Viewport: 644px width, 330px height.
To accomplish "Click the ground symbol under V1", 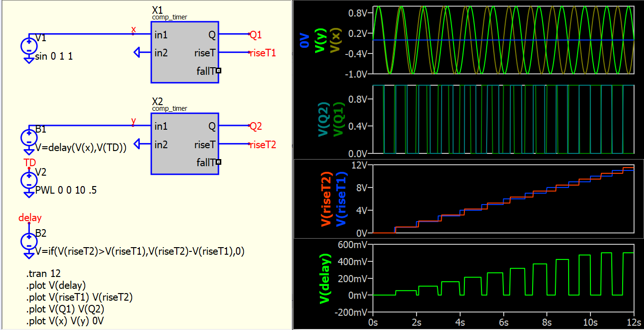I will click(29, 60).
